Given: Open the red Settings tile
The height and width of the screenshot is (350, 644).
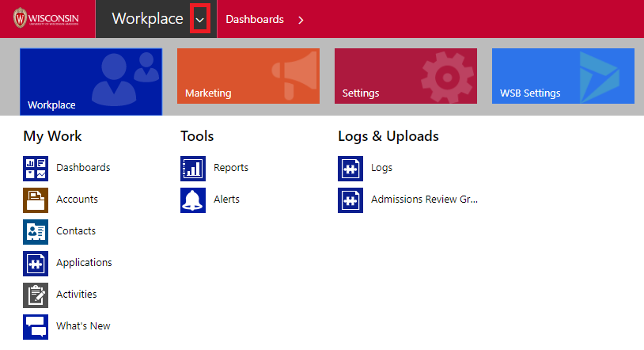Looking at the screenshot, I should click(x=405, y=76).
